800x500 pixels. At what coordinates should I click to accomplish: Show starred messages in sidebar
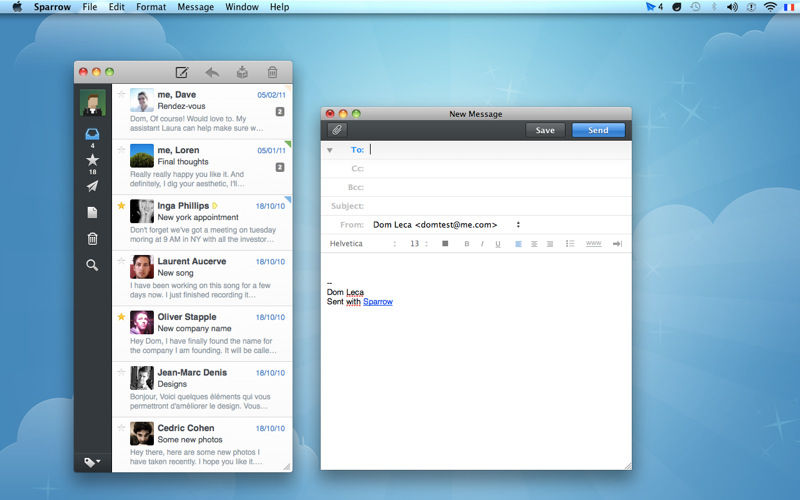[92, 160]
